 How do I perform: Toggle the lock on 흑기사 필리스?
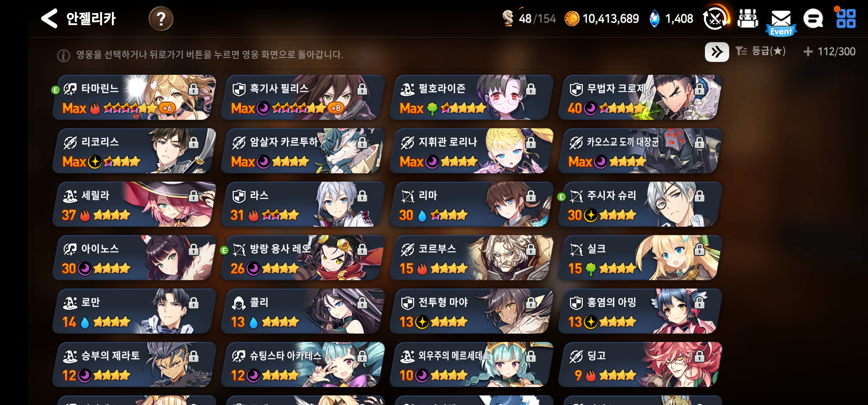[x=362, y=89]
